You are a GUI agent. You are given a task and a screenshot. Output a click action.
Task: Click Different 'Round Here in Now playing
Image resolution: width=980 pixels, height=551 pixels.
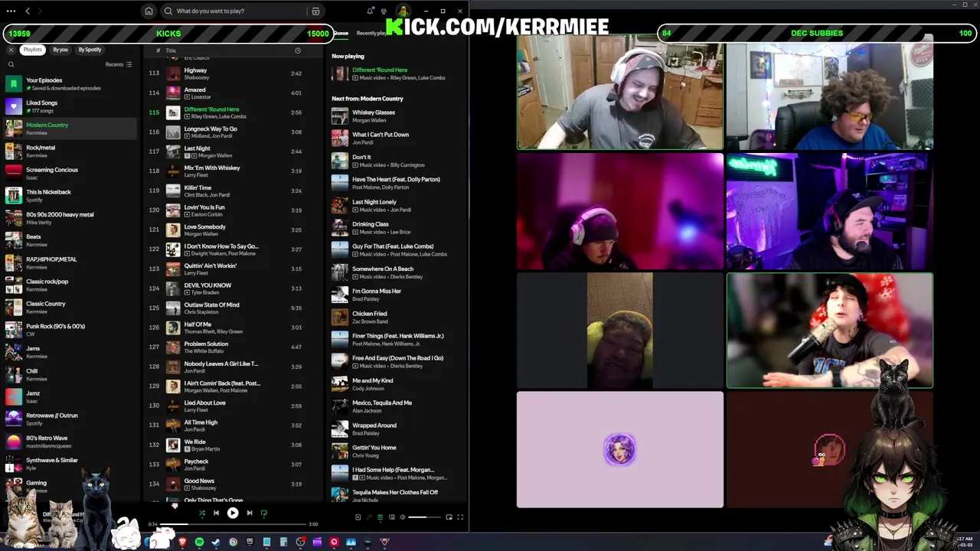(380, 70)
